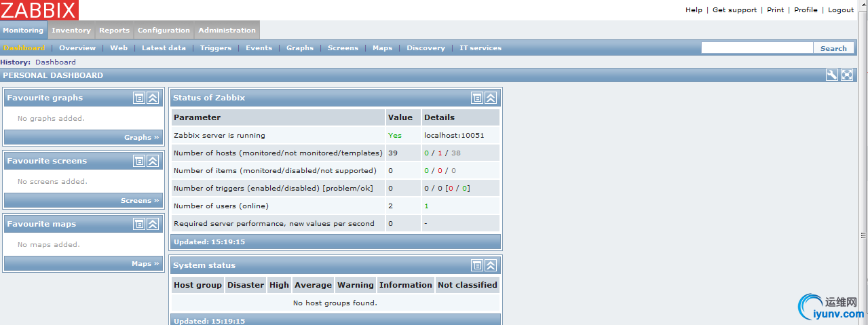This screenshot has width=868, height=325.
Task: Click the 'Host group' column header
Action: coord(197,285)
